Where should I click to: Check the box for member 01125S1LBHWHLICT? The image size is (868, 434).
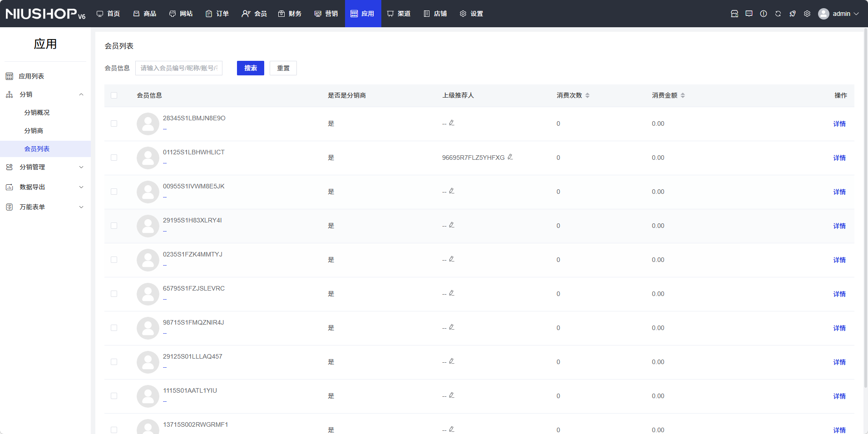click(x=114, y=158)
